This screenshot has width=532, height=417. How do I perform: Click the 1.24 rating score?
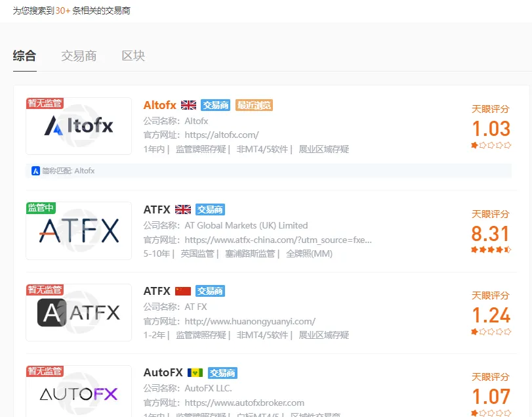(x=491, y=315)
